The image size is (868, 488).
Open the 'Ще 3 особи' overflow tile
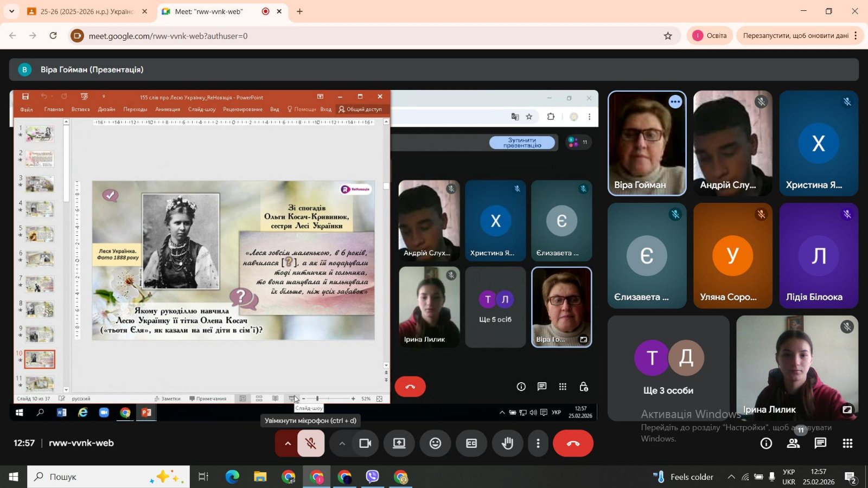pos(668,368)
